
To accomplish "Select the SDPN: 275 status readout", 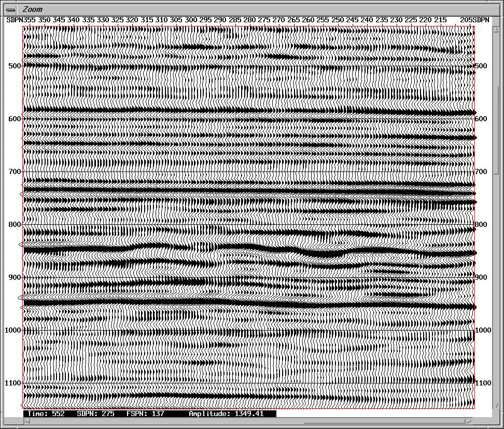I will [x=95, y=413].
